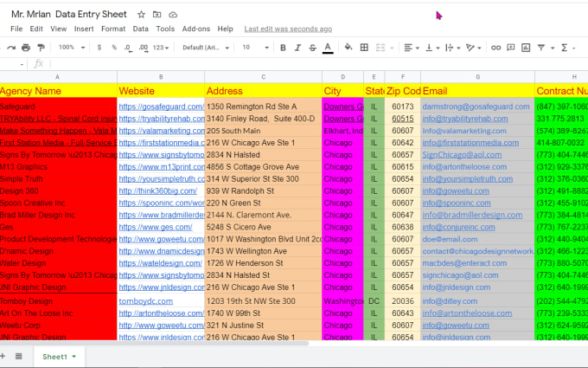Screen dimensions: 588x368
Task: Open the font size 10 dropdown
Action: click(255, 48)
